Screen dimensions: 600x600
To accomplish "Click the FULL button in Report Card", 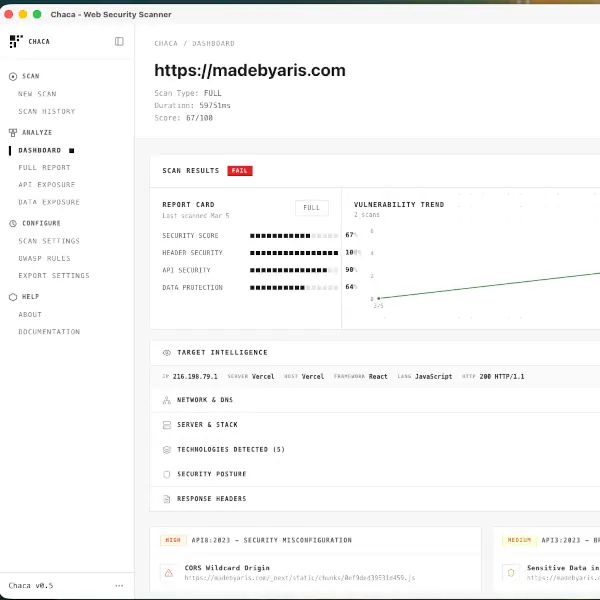I will (311, 208).
